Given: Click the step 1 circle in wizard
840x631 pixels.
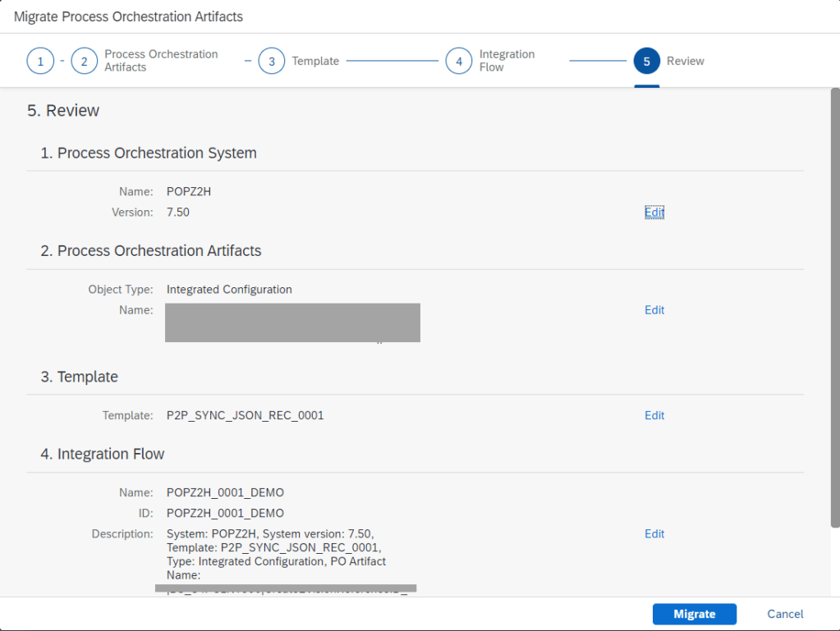Looking at the screenshot, I should point(40,62).
